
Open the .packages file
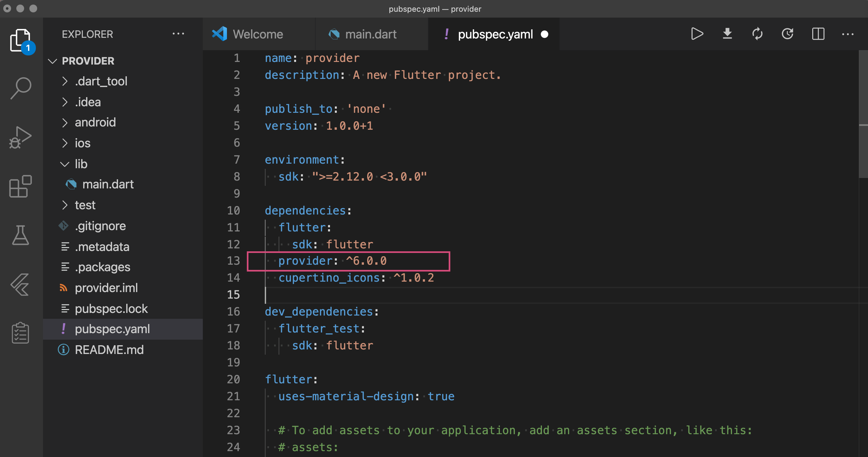[123, 267]
